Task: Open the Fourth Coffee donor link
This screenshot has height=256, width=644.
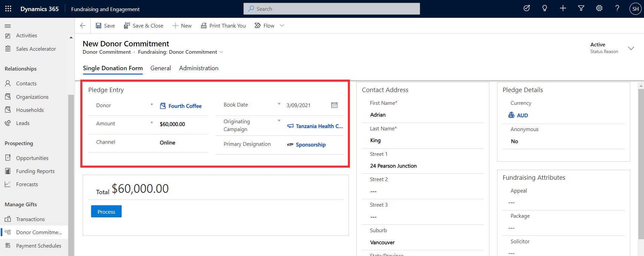Action: (185, 106)
